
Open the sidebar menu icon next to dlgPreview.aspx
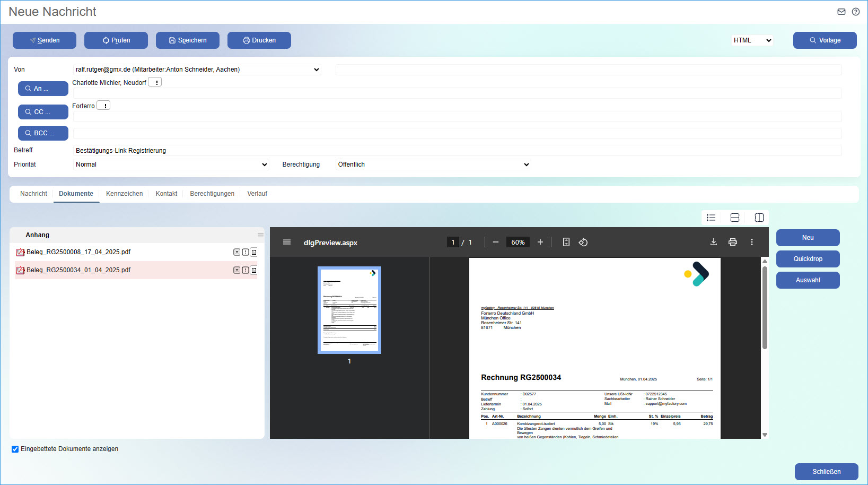pos(287,241)
